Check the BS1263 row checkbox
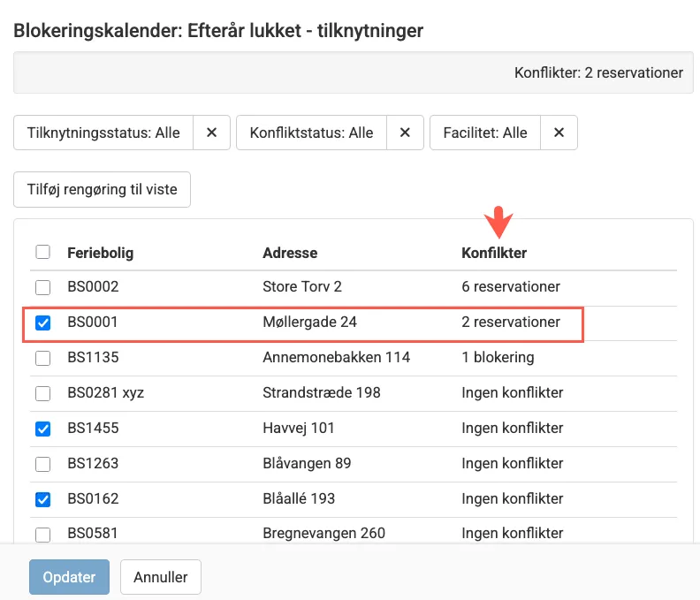This screenshot has width=700, height=600. pos(42,464)
